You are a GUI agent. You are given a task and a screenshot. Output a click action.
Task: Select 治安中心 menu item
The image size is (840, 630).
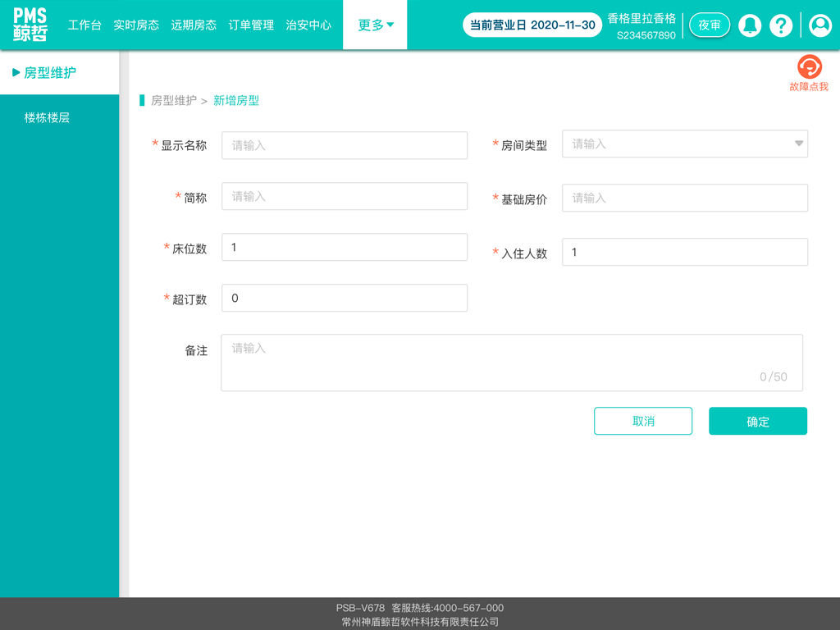click(x=308, y=25)
